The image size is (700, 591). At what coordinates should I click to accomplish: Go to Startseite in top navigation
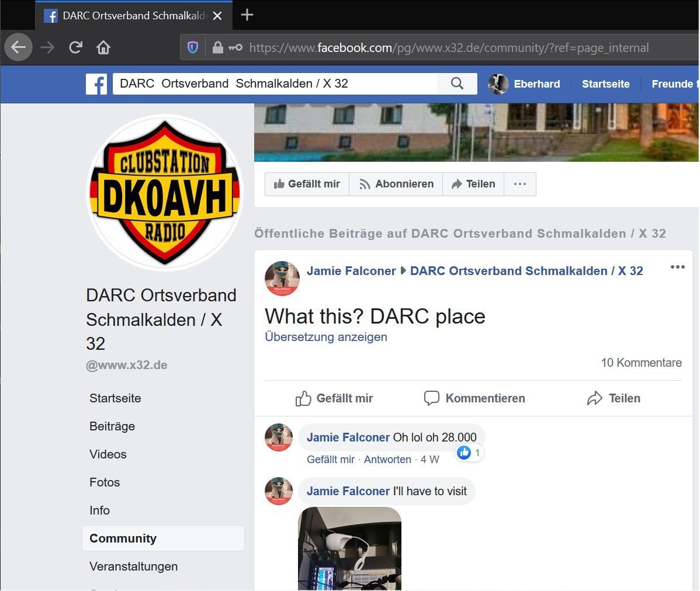pyautogui.click(x=605, y=84)
